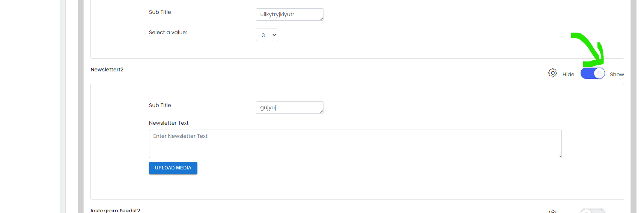Click the Newsletter Text label
The width and height of the screenshot is (644, 213).
tap(169, 123)
